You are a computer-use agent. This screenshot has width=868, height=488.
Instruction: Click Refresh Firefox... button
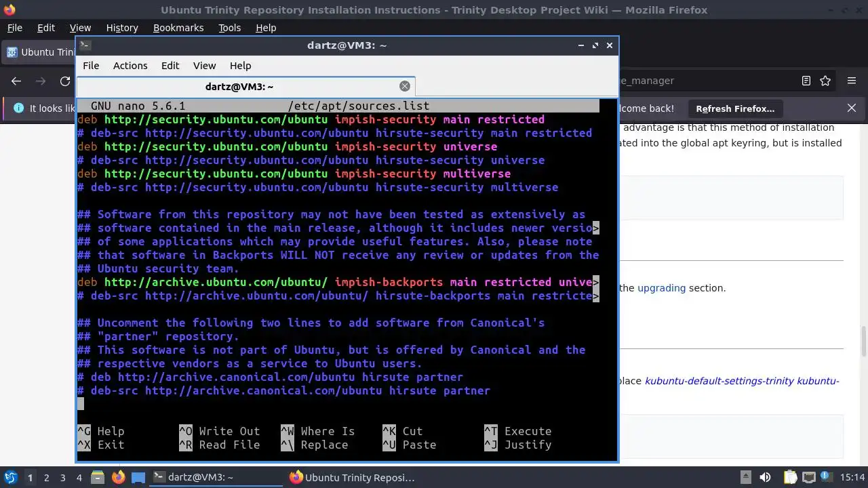click(735, 108)
